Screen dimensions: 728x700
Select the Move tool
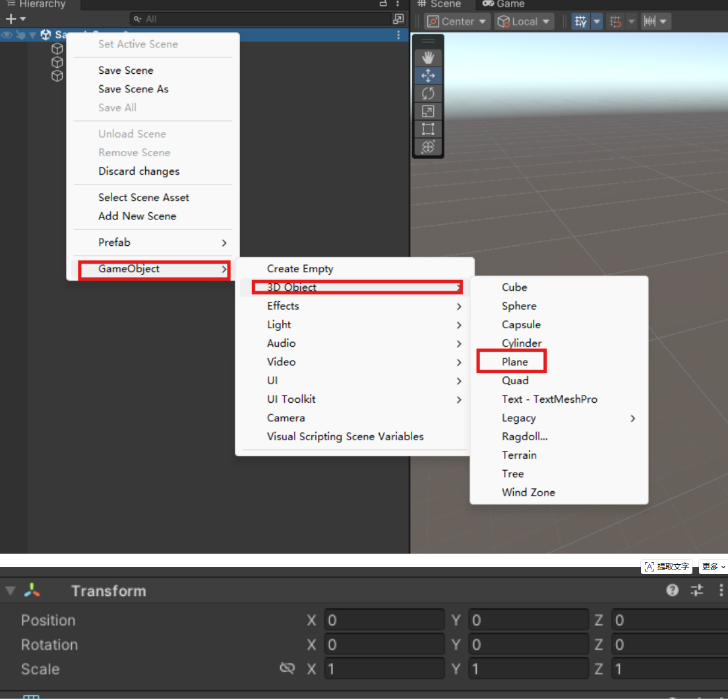428,76
